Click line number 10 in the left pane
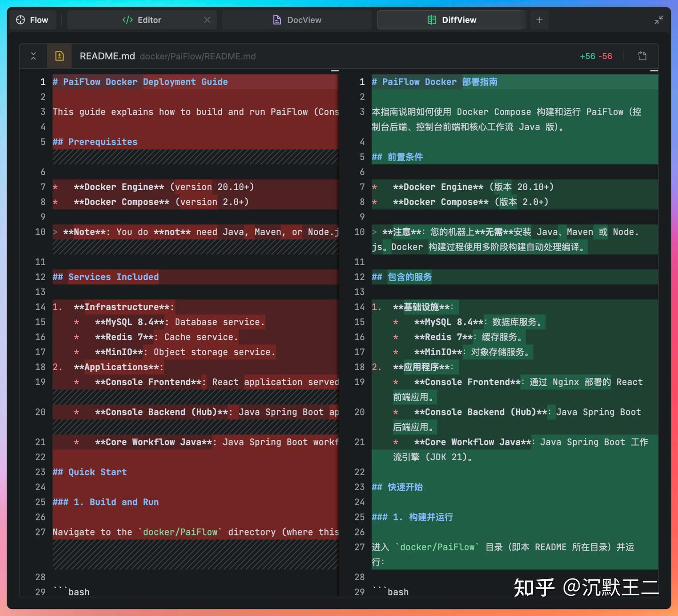 click(40, 232)
